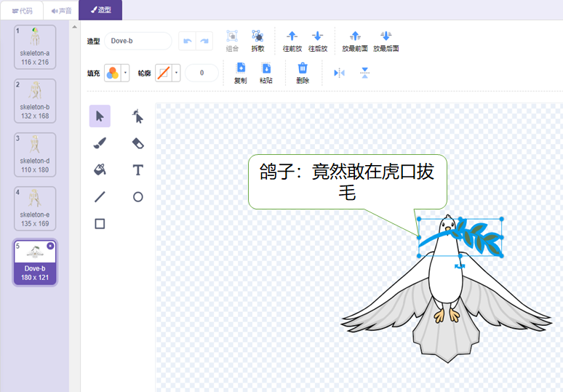Choose the Rectangle tool
The width and height of the screenshot is (563, 392).
pos(100,224)
